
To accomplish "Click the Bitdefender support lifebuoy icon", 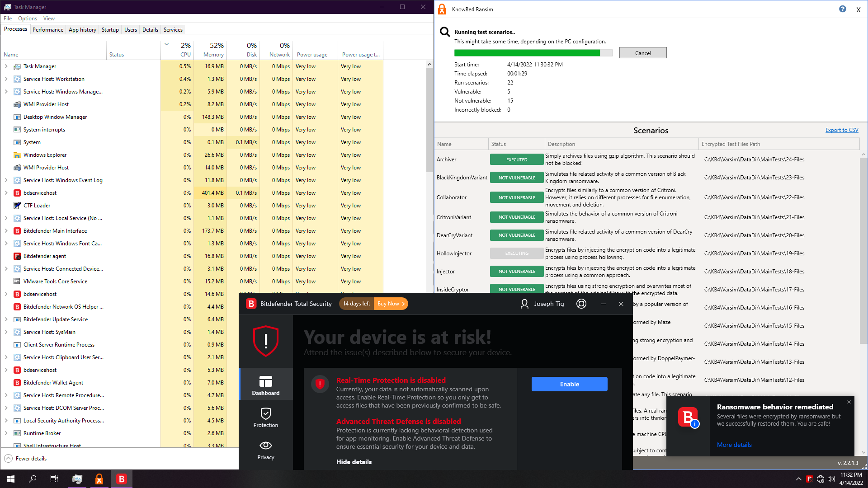I will [581, 304].
